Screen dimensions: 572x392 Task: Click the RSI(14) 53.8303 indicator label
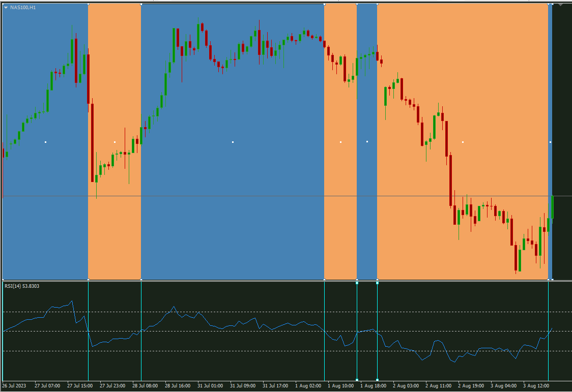[22, 286]
